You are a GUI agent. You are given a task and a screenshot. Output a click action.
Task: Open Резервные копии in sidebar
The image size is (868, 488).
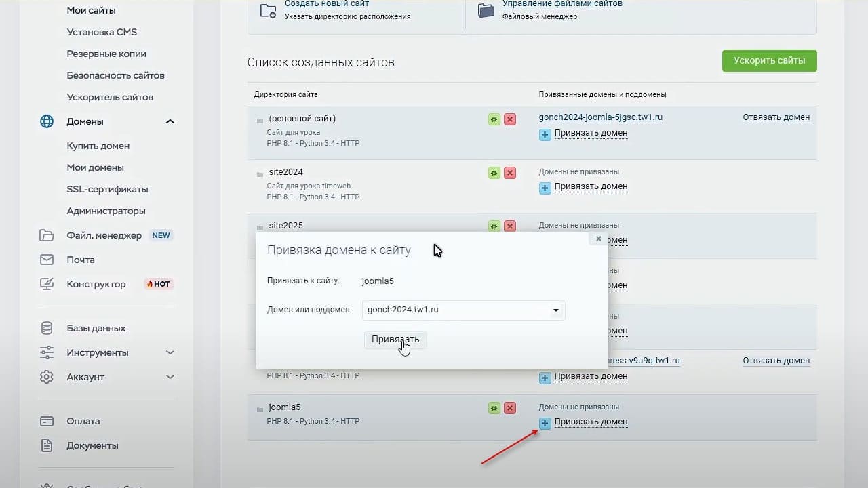click(x=106, y=54)
